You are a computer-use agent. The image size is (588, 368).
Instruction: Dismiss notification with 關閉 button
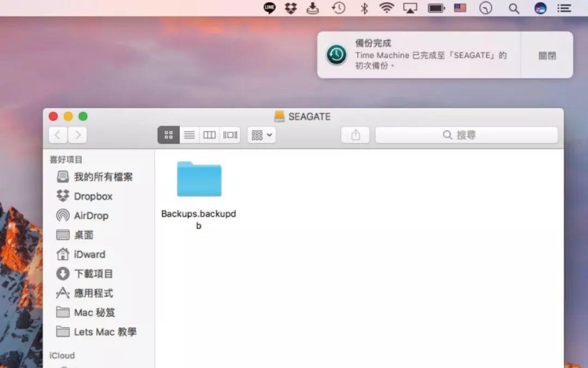[x=547, y=56]
